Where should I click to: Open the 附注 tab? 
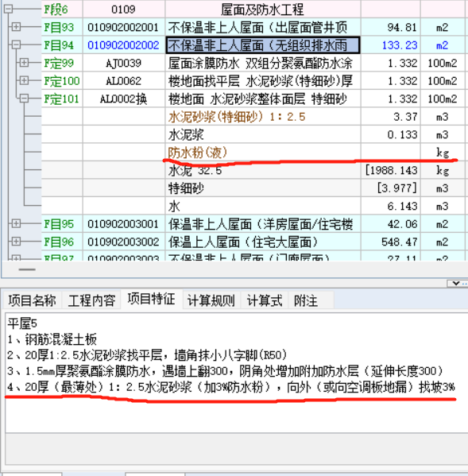306,300
